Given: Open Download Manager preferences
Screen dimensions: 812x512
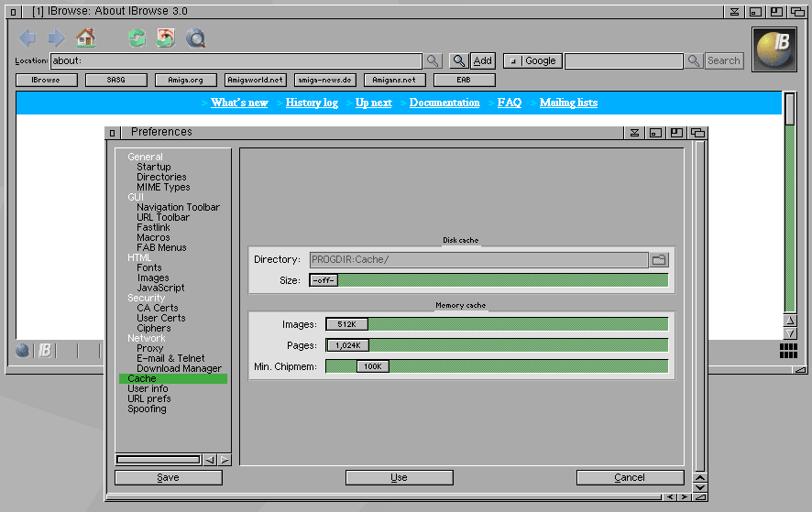Looking at the screenshot, I should point(179,368).
